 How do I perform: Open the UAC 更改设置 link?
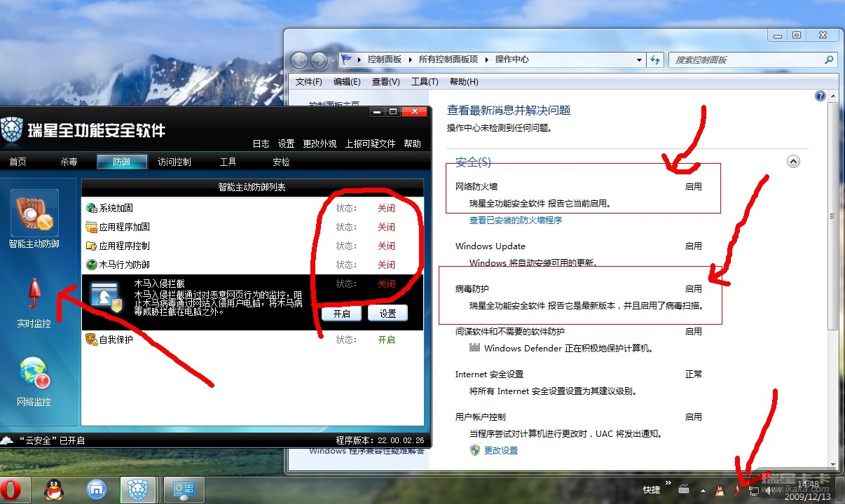[x=501, y=450]
